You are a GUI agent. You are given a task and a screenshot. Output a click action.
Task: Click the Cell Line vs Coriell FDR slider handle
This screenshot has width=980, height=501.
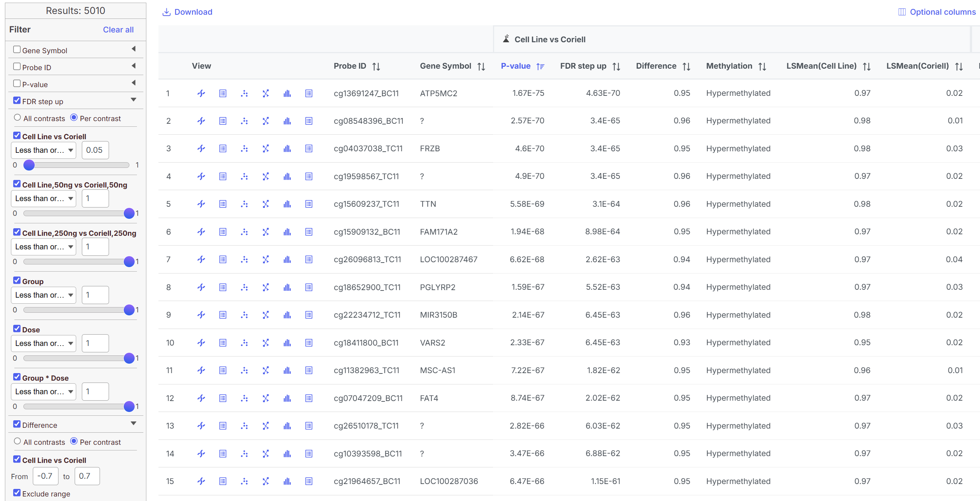pyautogui.click(x=29, y=165)
